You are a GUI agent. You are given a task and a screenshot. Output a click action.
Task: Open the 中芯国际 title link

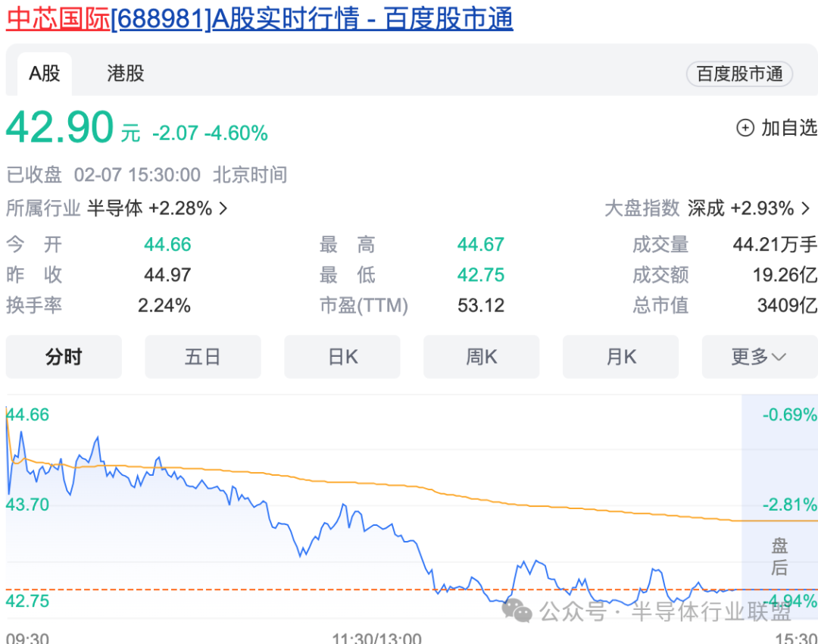coord(58,18)
